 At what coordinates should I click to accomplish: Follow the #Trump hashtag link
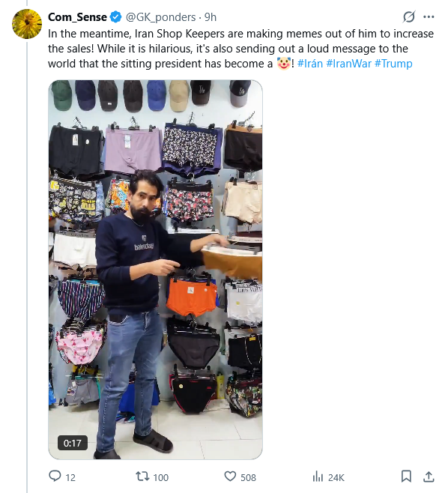pyautogui.click(x=393, y=64)
